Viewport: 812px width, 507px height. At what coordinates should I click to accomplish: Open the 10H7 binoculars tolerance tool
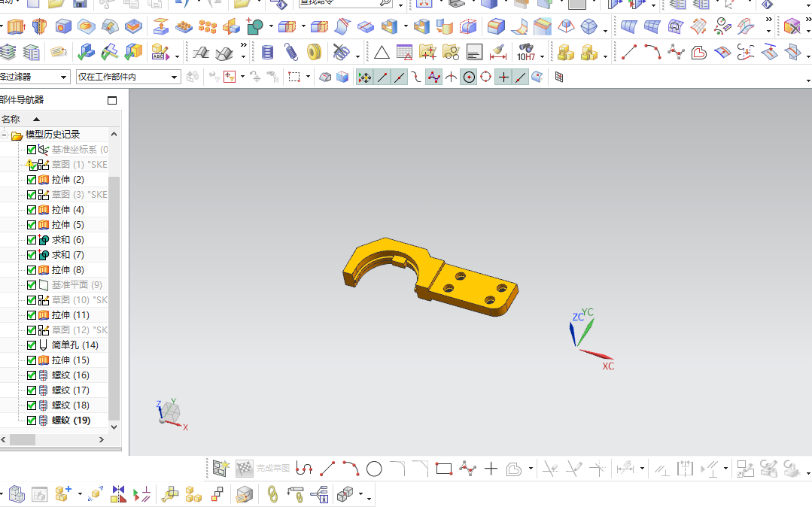click(x=526, y=53)
